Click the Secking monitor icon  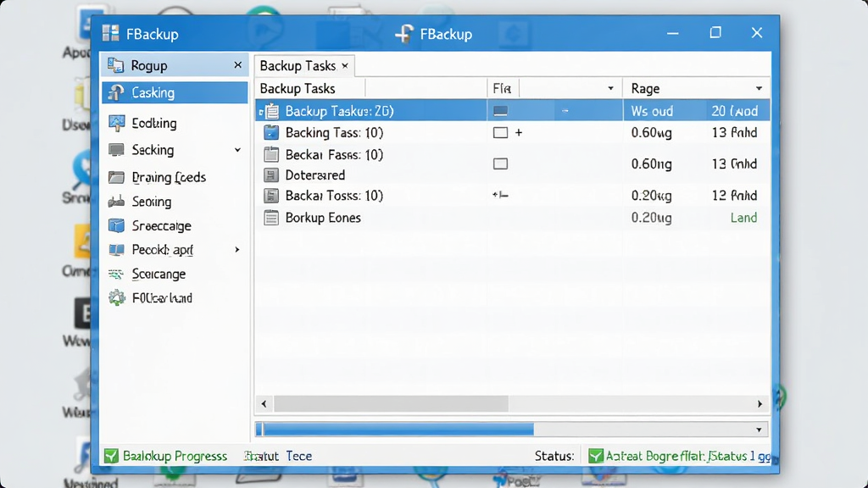(116, 150)
